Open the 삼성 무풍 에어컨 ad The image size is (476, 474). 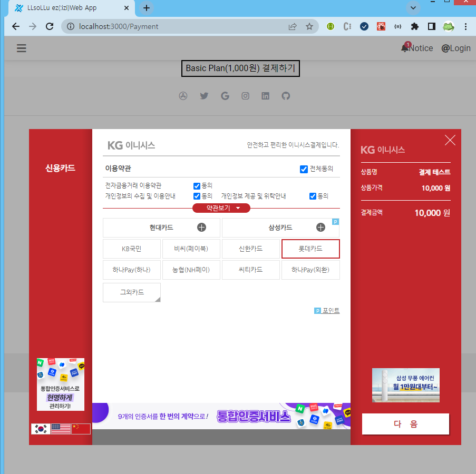point(405,385)
